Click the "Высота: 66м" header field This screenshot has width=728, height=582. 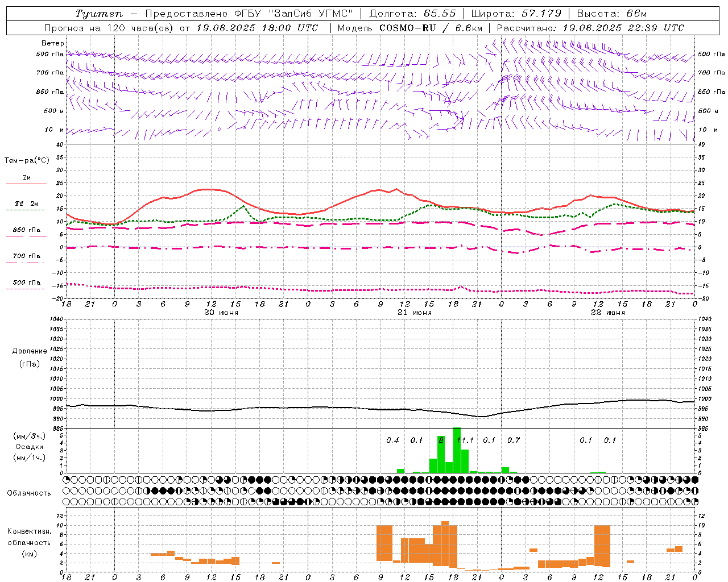[612, 14]
